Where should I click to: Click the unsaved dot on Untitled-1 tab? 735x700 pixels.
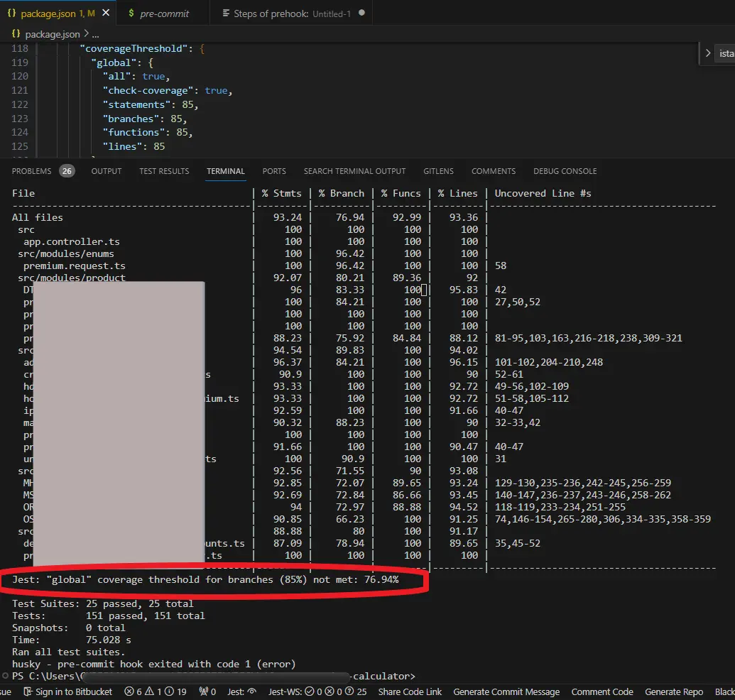[361, 13]
